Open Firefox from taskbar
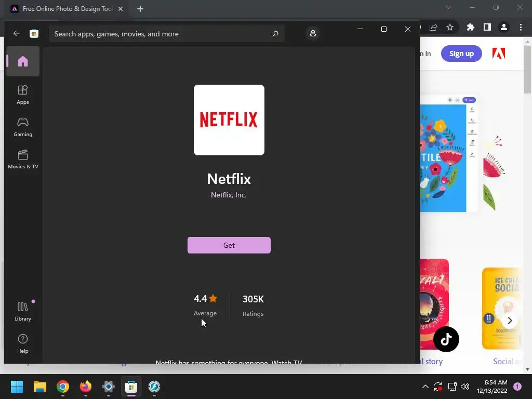 click(x=86, y=387)
